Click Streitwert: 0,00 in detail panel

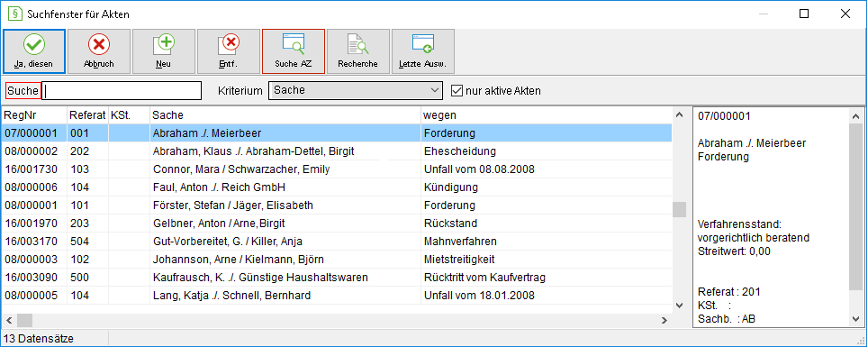point(734,251)
